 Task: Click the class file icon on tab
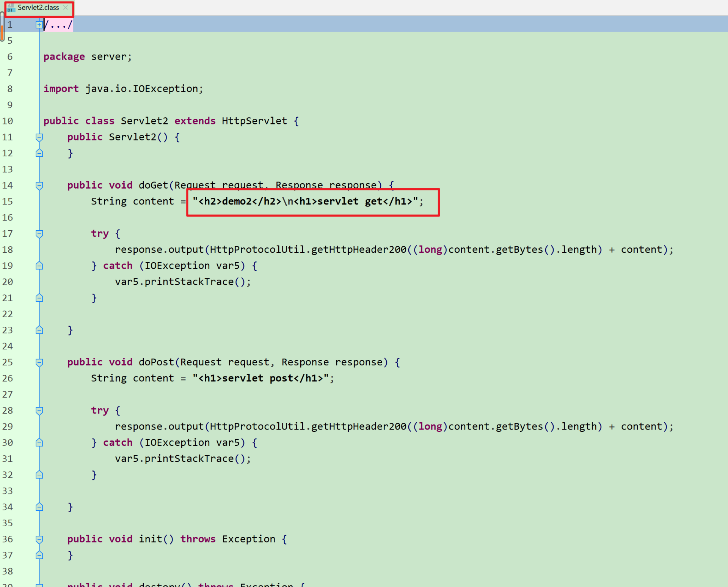pos(11,8)
